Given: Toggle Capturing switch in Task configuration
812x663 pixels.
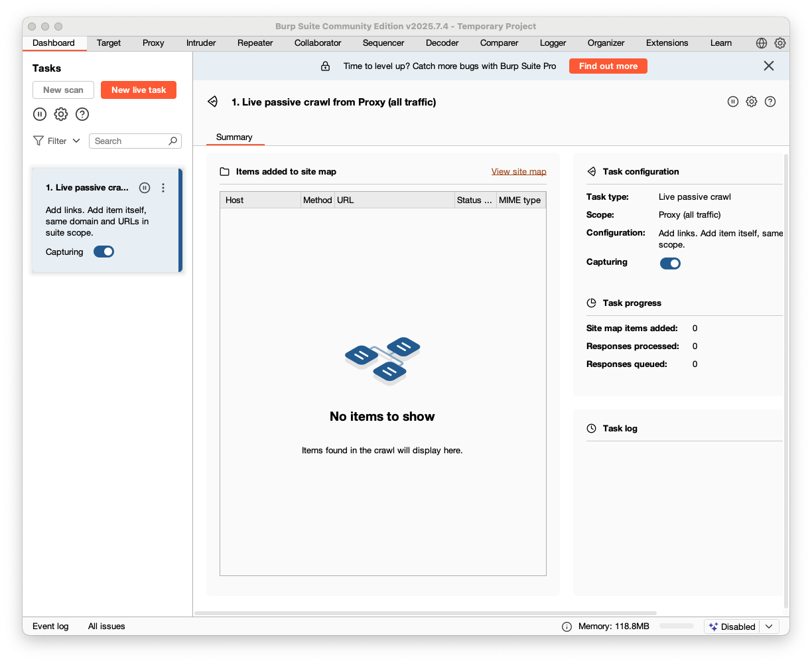Looking at the screenshot, I should [670, 263].
